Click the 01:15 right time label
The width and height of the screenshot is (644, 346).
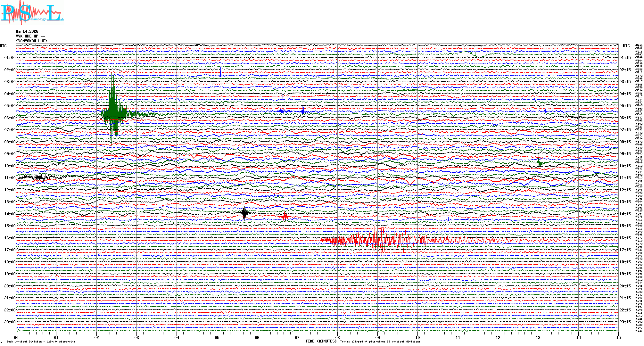point(625,58)
